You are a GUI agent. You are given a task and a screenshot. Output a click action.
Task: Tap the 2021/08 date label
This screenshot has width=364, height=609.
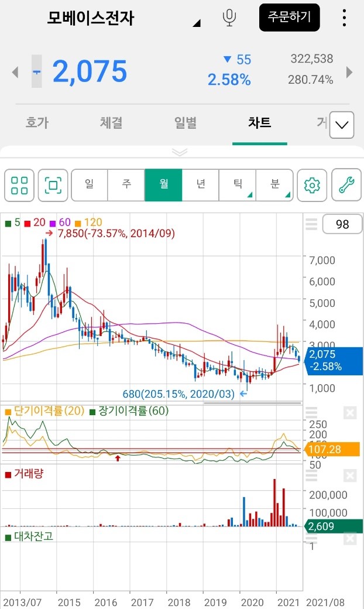click(325, 603)
